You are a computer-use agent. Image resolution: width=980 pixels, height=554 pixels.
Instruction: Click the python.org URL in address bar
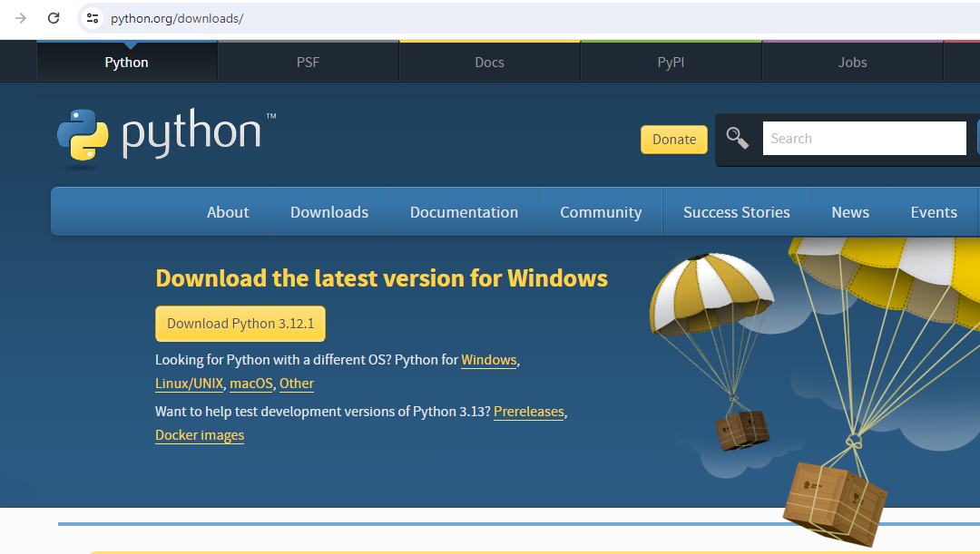click(177, 18)
